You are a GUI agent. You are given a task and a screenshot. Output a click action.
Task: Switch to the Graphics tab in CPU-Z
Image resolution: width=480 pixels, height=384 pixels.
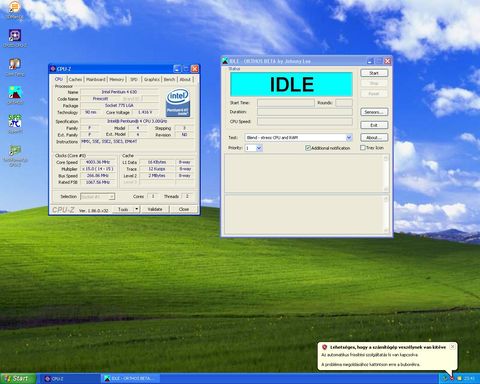(152, 79)
